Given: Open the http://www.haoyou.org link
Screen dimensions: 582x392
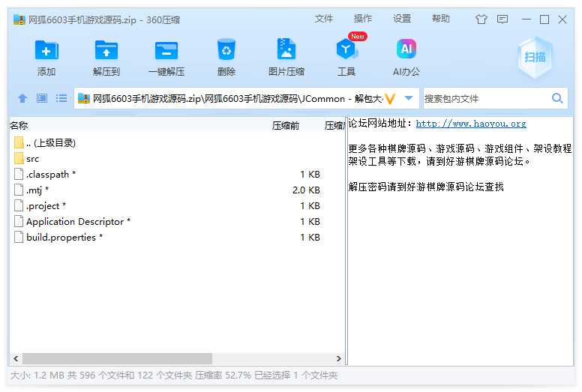Looking at the screenshot, I should coord(471,124).
